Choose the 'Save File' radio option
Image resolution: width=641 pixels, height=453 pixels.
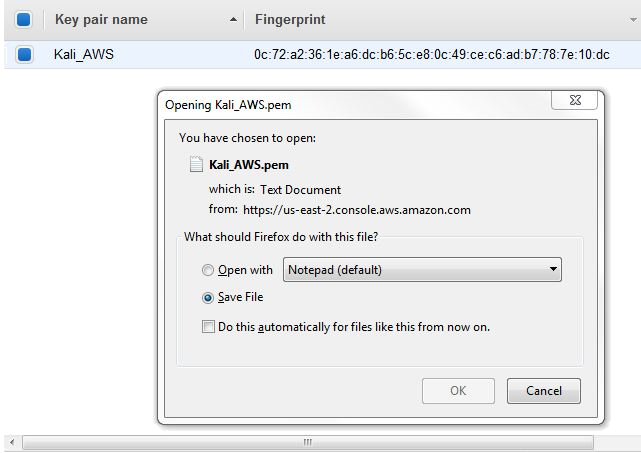click(x=208, y=297)
